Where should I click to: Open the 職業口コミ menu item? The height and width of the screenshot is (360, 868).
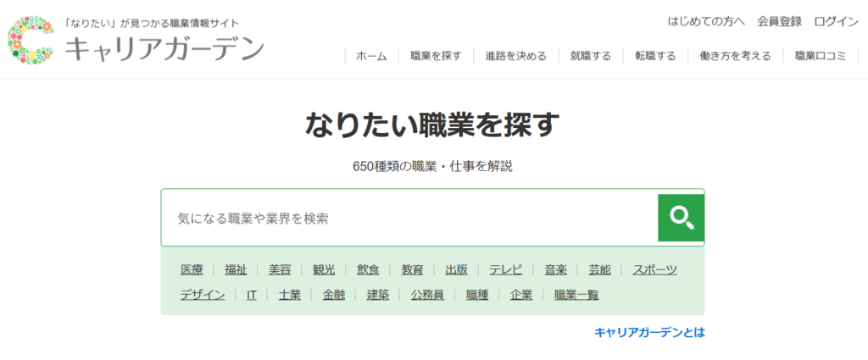821,56
